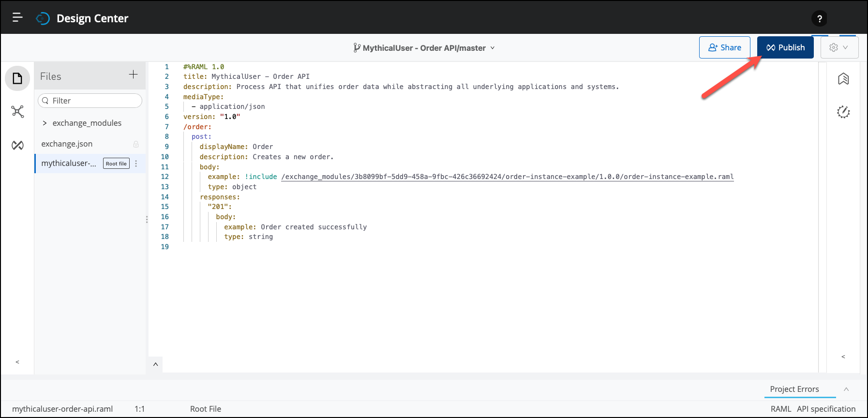Image resolution: width=868 pixels, height=418 pixels.
Task: Click the search magnifier icon in Filter
Action: pos(45,101)
